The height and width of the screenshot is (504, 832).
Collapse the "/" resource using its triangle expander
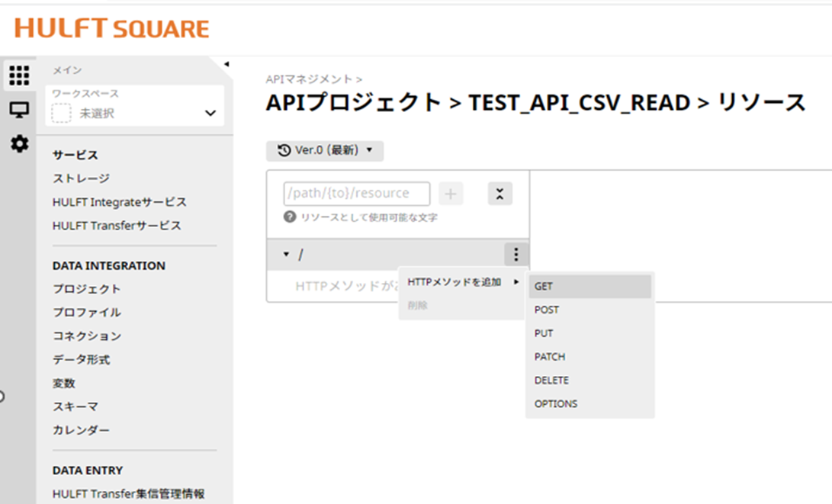286,253
